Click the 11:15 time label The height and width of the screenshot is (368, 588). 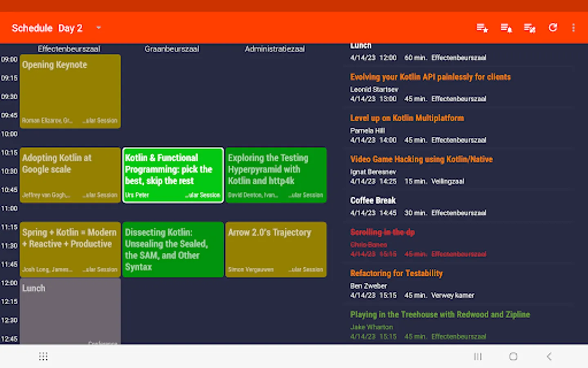point(9,227)
